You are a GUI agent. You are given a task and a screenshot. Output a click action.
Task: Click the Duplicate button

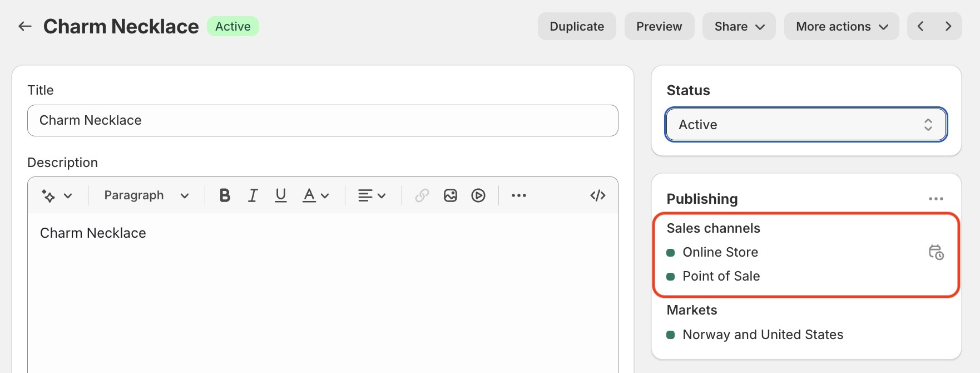pos(577,26)
